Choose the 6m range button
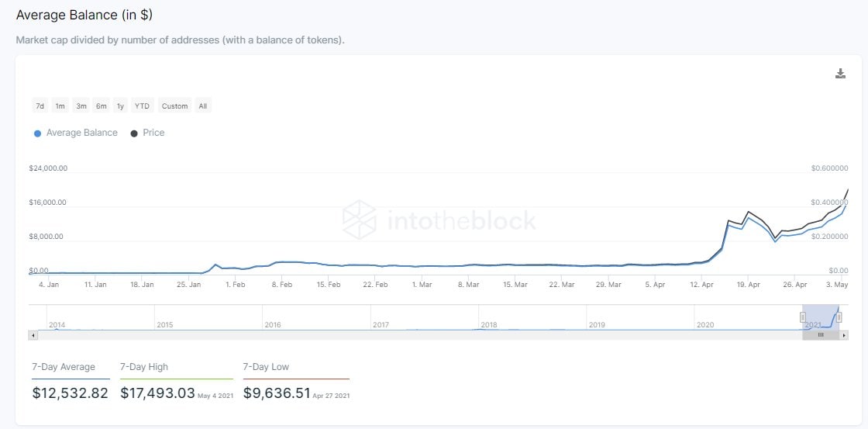The height and width of the screenshot is (429, 868). [x=102, y=106]
